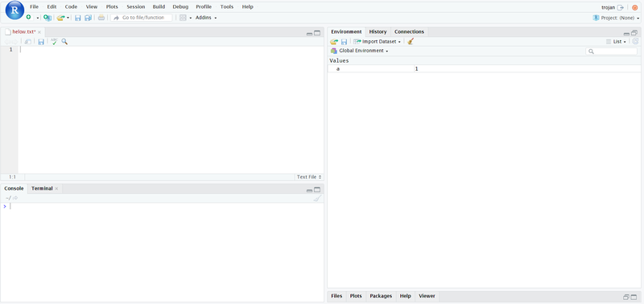644x304 pixels.
Task: Open the Debug menu
Action: point(180,7)
